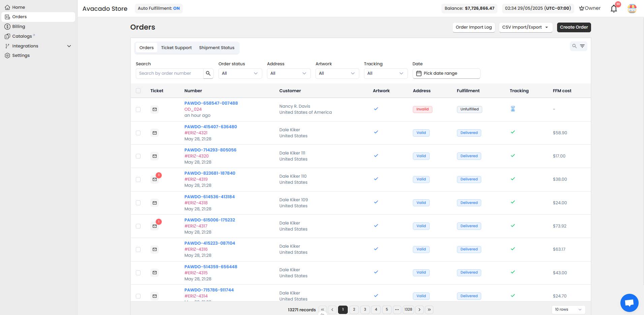
Task: Expand the Integrations sidebar menu
Action: pyautogui.click(x=38, y=46)
